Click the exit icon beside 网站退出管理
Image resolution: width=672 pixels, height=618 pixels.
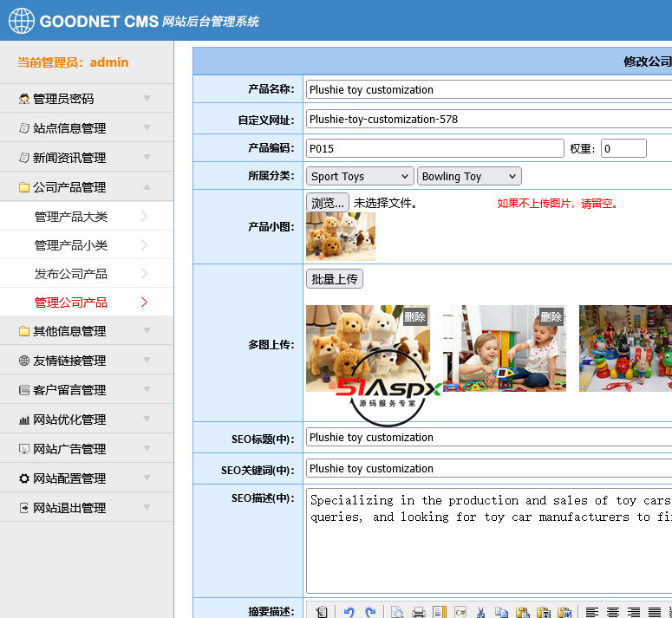[24, 508]
